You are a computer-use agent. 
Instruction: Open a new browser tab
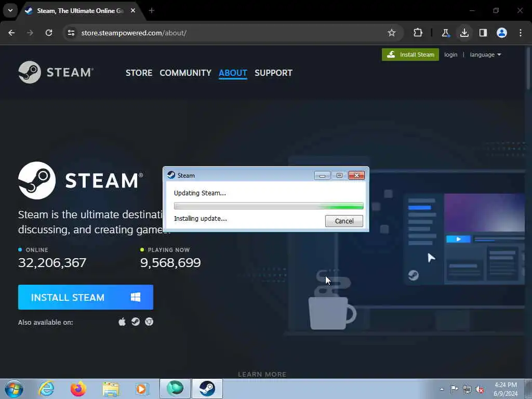point(152,10)
